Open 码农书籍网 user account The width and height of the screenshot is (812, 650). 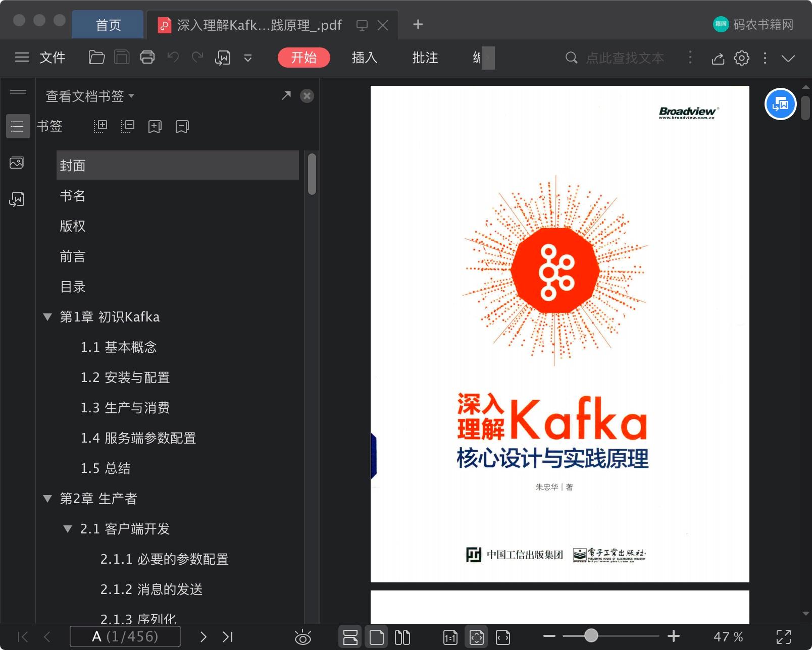pos(753,24)
